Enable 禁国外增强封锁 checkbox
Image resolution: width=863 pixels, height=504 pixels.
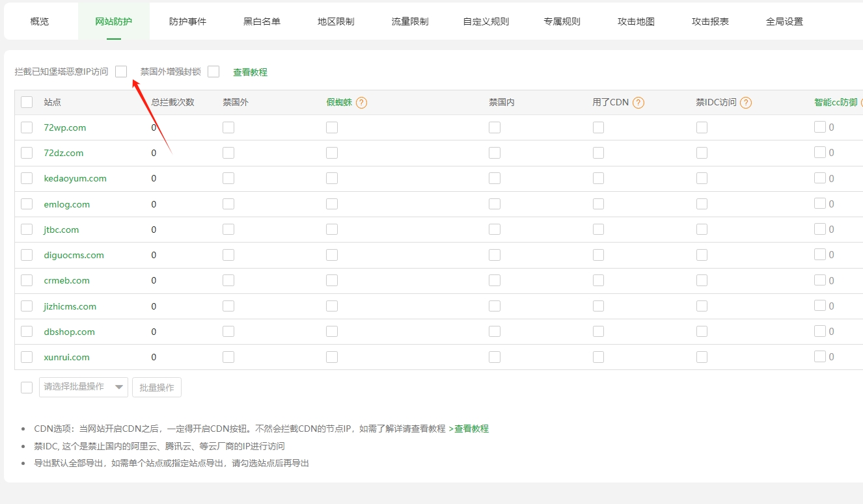pyautogui.click(x=213, y=72)
